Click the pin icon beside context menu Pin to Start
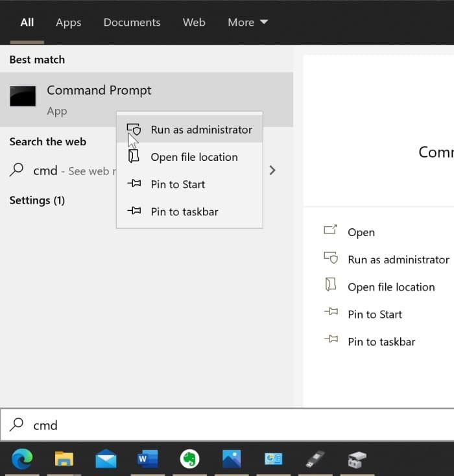This screenshot has width=454, height=476. point(134,183)
